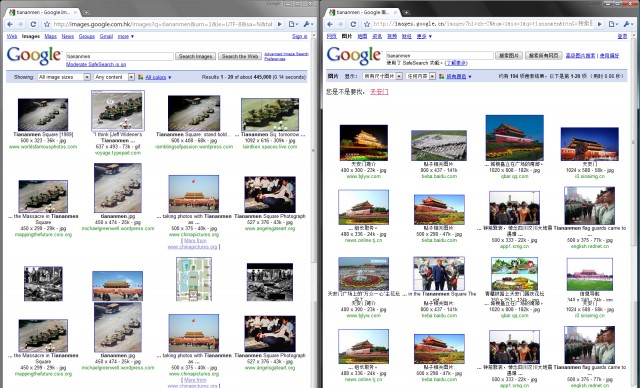Image resolution: width=640 pixels, height=388 pixels.
Task: Click the Google logo in the google.com.hk window
Action: tap(34, 56)
